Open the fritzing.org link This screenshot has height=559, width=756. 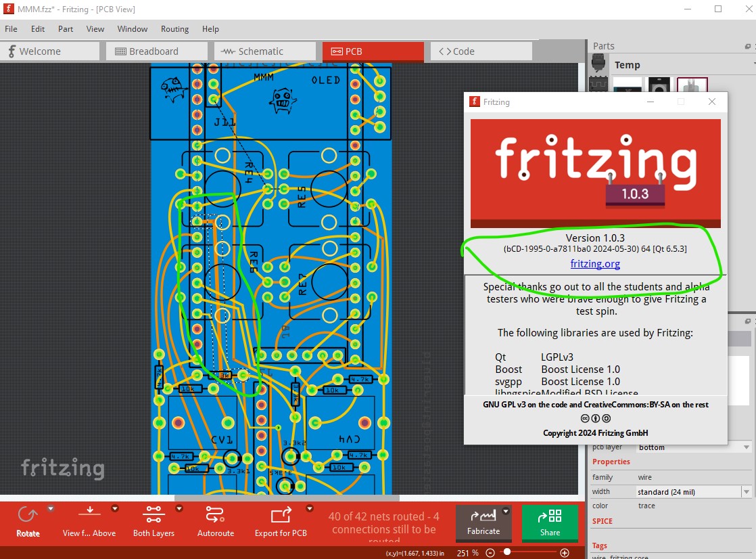pyautogui.click(x=595, y=264)
